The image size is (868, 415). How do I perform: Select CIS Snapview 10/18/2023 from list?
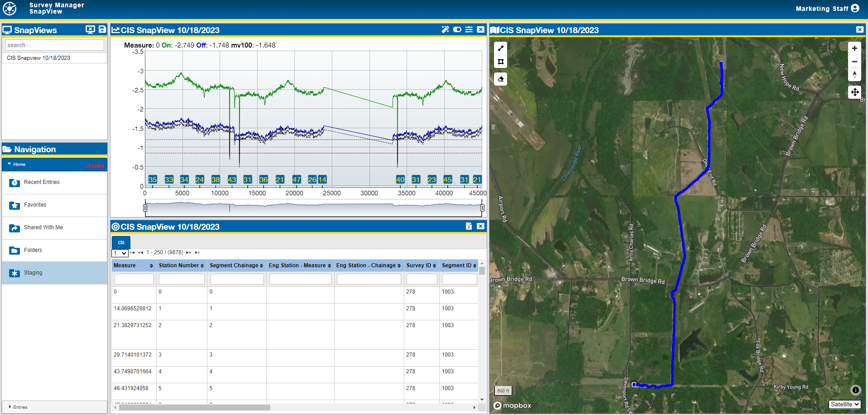[x=38, y=58]
